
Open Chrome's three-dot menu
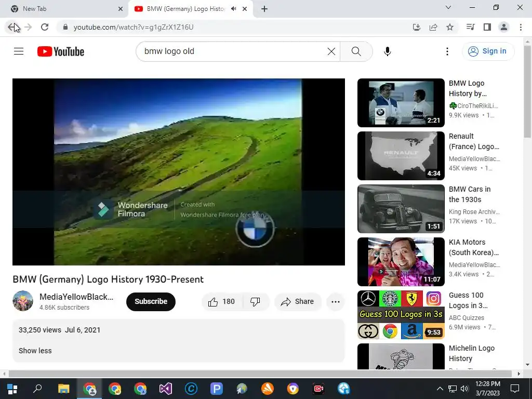521,27
